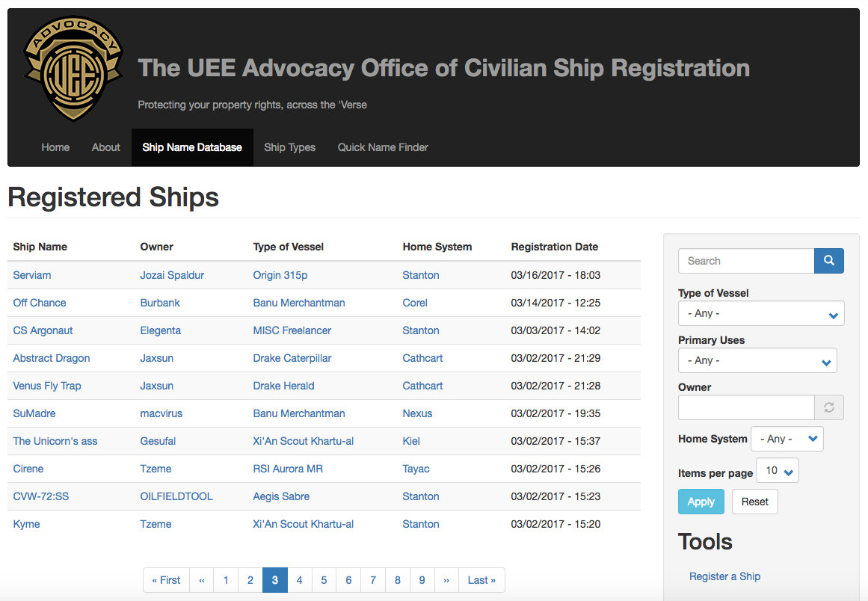868x601 pixels.
Task: Open the Quick Name Finder tab
Action: pos(383,147)
